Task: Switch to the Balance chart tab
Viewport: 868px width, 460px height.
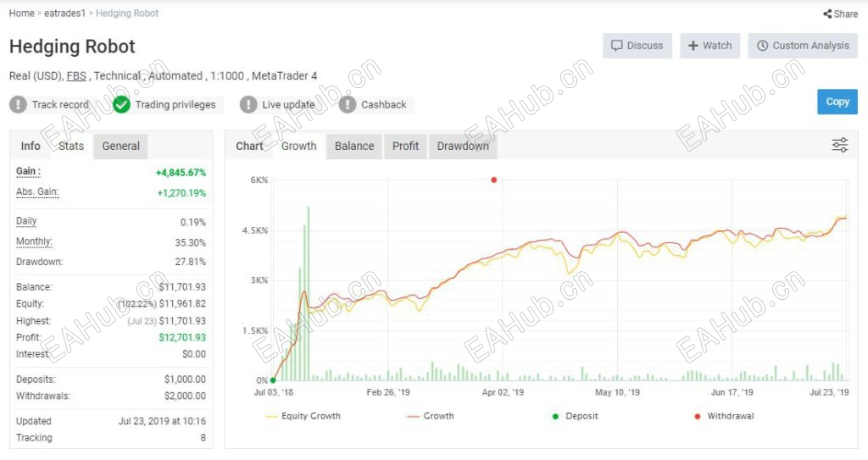Action: 354,147
